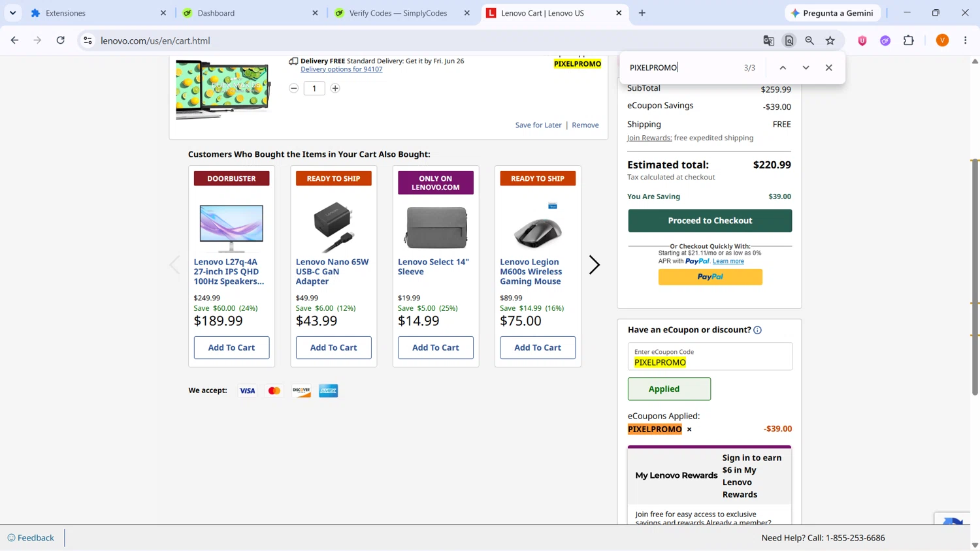Screen dimensions: 980x551
Task: Open Lenovo Nano 65W USB-C GaN Adapter link
Action: pyautogui.click(x=332, y=272)
